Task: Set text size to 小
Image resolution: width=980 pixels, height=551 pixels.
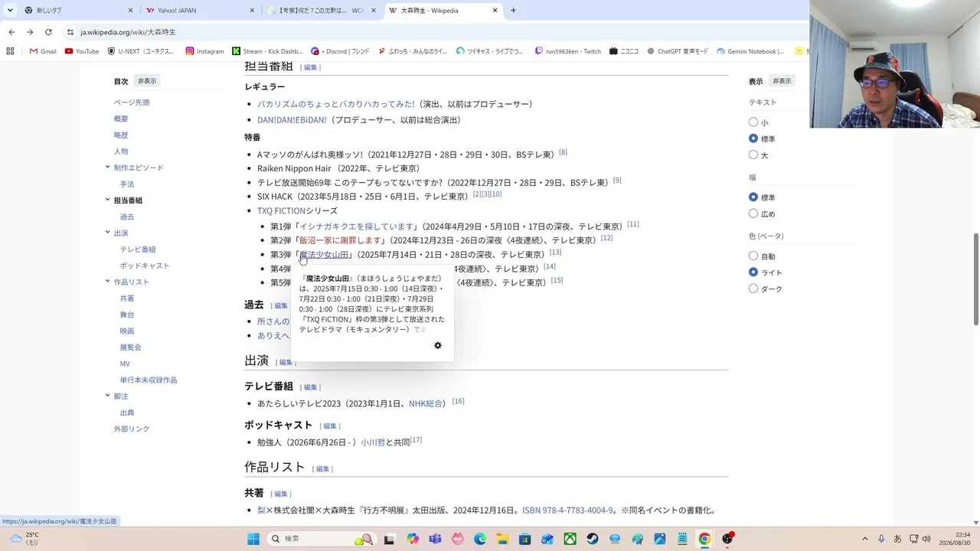Action: point(753,122)
